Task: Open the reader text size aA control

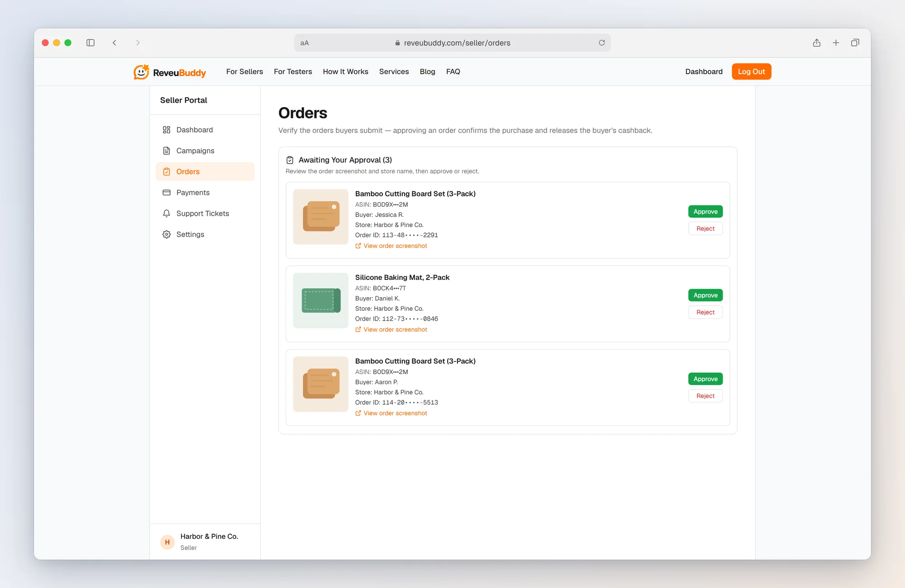Action: pyautogui.click(x=305, y=43)
